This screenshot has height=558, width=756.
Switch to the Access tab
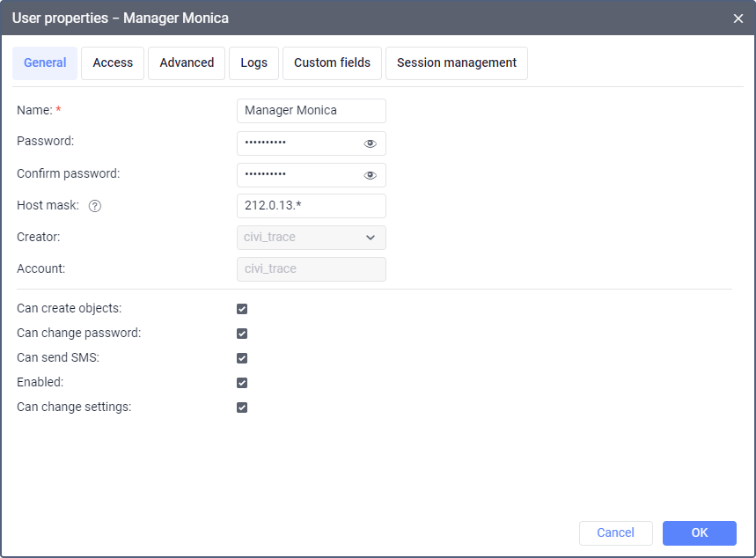point(113,63)
